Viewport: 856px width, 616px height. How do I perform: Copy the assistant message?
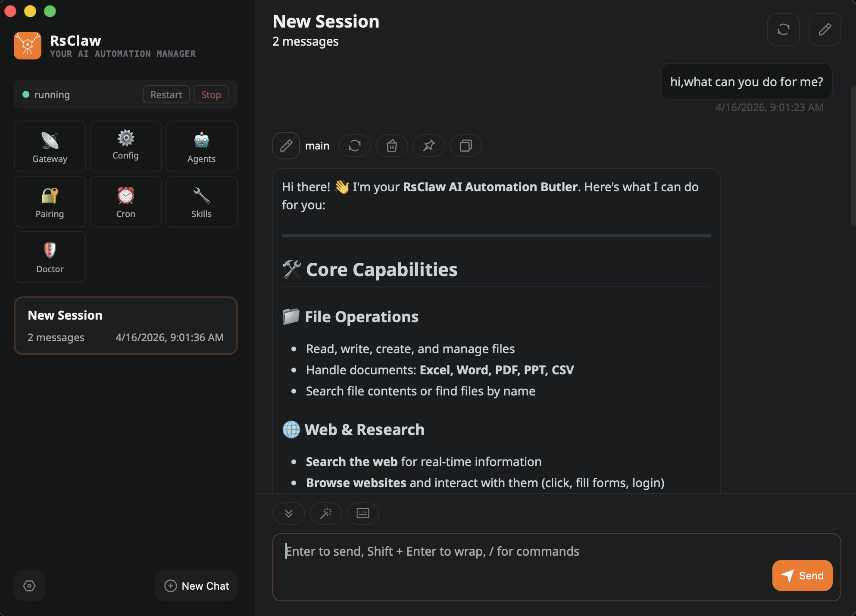[x=465, y=146]
